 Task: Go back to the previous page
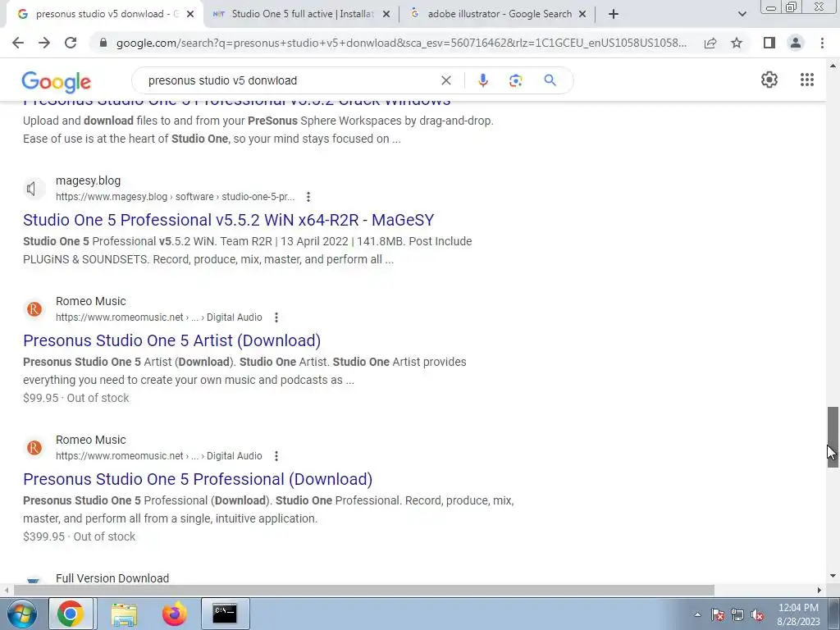[18, 43]
